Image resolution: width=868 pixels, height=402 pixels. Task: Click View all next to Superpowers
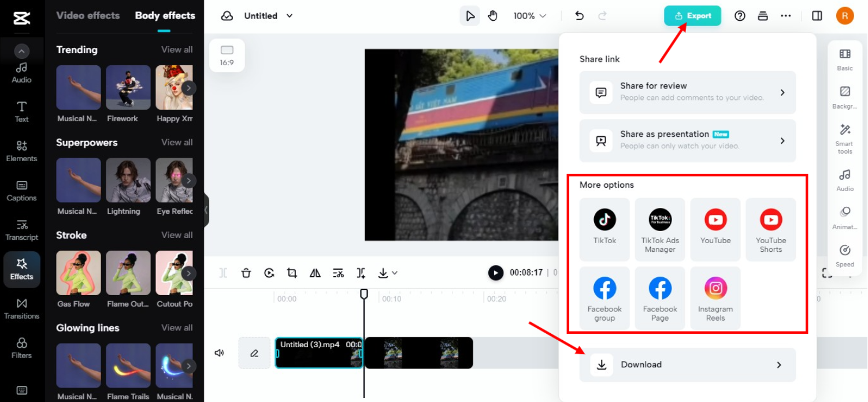point(177,142)
